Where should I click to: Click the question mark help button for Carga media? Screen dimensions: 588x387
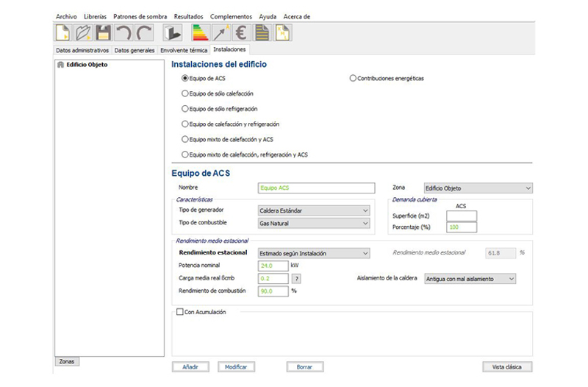[297, 279]
